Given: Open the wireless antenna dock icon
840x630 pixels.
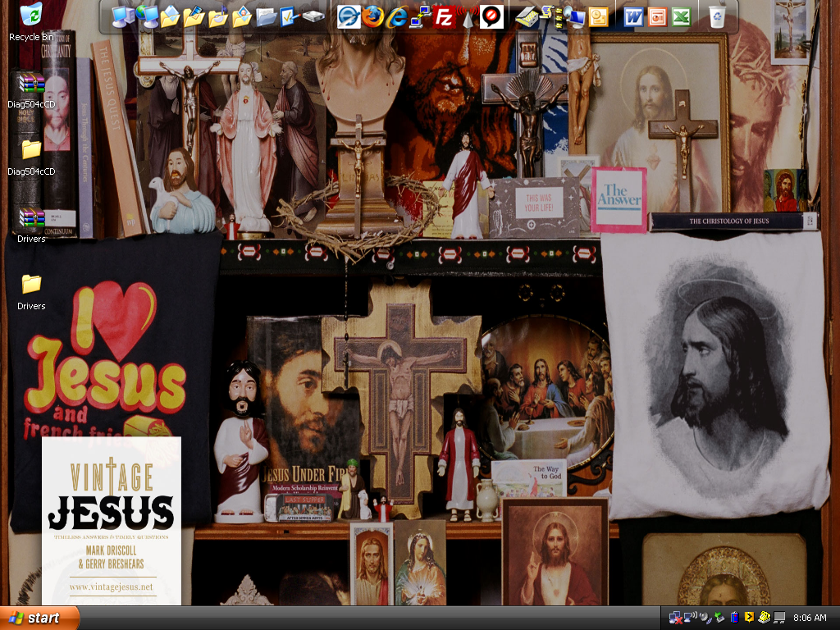Looking at the screenshot, I should (468, 16).
